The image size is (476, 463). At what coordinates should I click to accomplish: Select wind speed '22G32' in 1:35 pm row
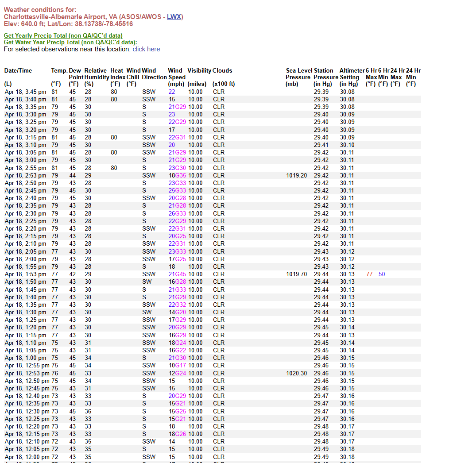[x=177, y=305]
